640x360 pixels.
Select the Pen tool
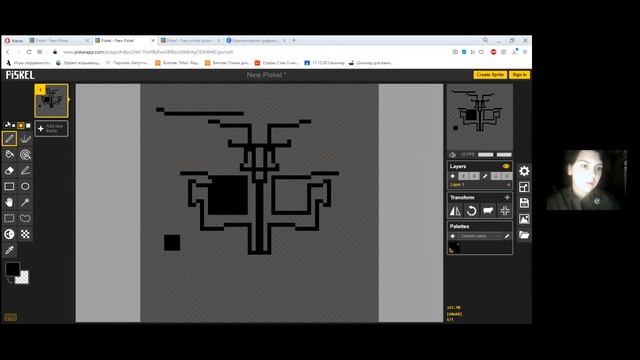9,138
